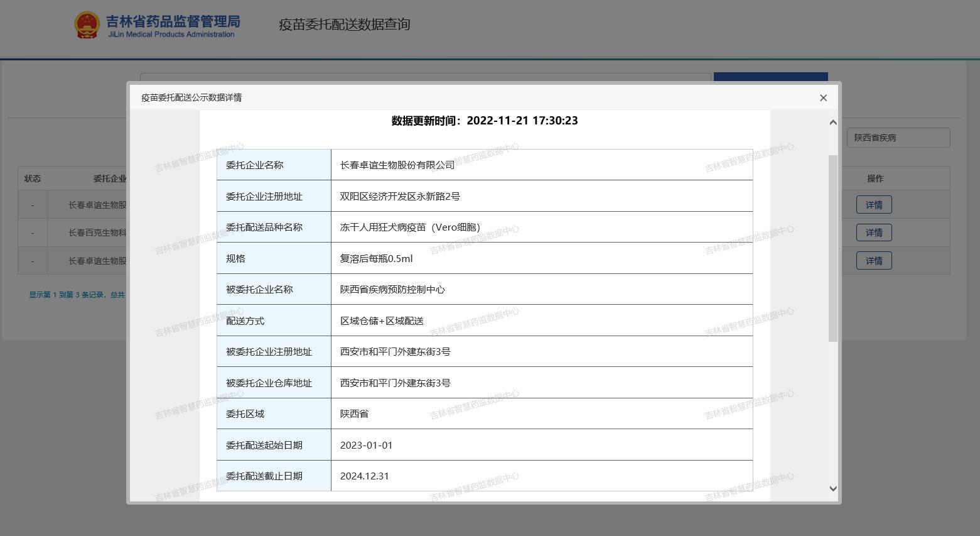Click the 西安市和平门外建东街3号 registered address value

coord(396,351)
